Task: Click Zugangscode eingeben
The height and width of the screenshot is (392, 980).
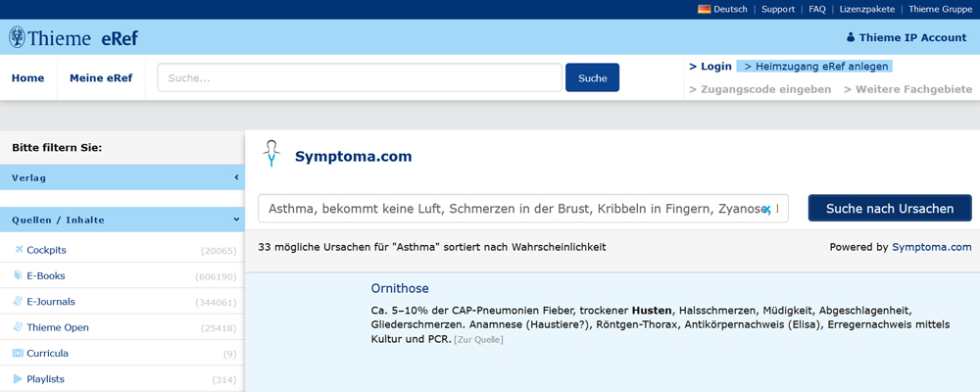Action: click(760, 89)
